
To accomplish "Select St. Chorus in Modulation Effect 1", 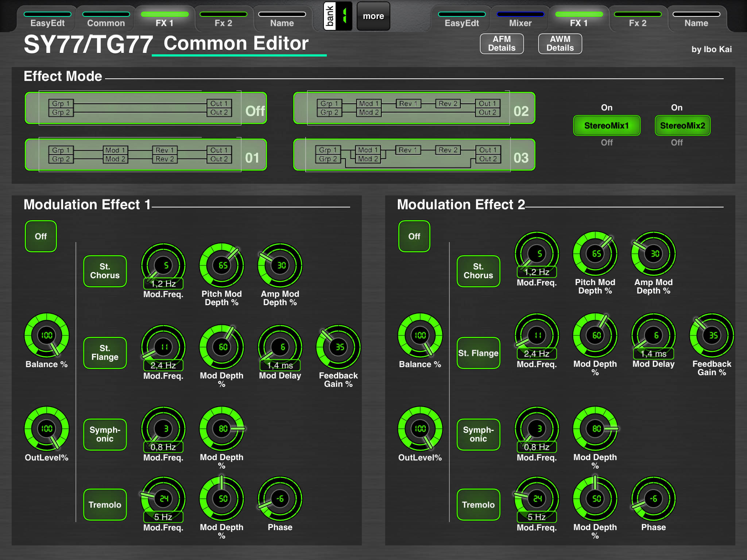I will (x=105, y=271).
